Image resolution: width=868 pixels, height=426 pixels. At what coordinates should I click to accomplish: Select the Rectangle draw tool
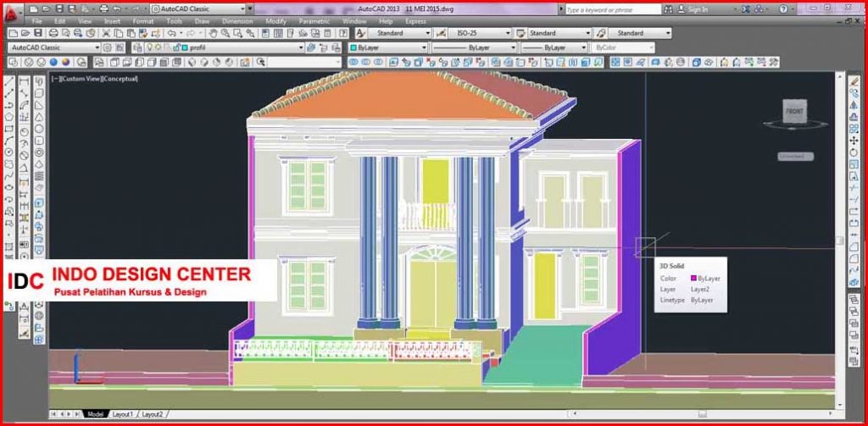[8, 129]
